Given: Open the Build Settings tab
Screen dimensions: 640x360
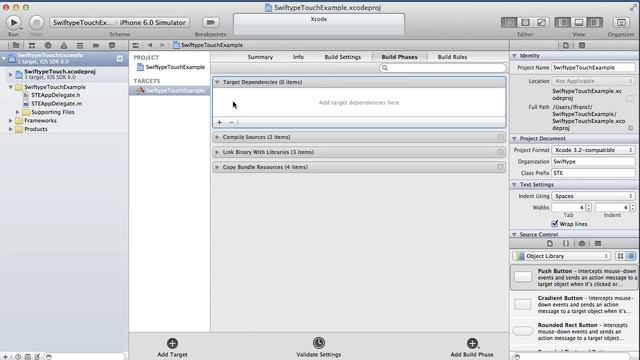Looking at the screenshot, I should click(342, 57).
